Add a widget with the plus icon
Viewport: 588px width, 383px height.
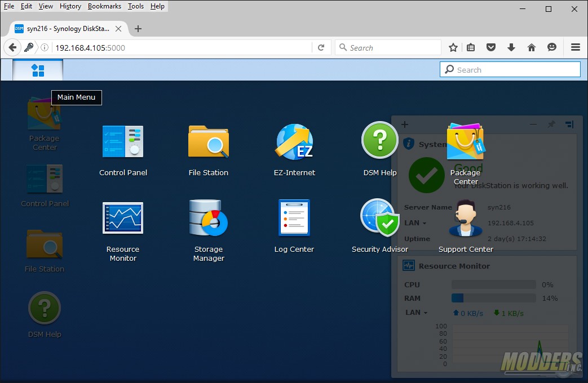pos(405,124)
